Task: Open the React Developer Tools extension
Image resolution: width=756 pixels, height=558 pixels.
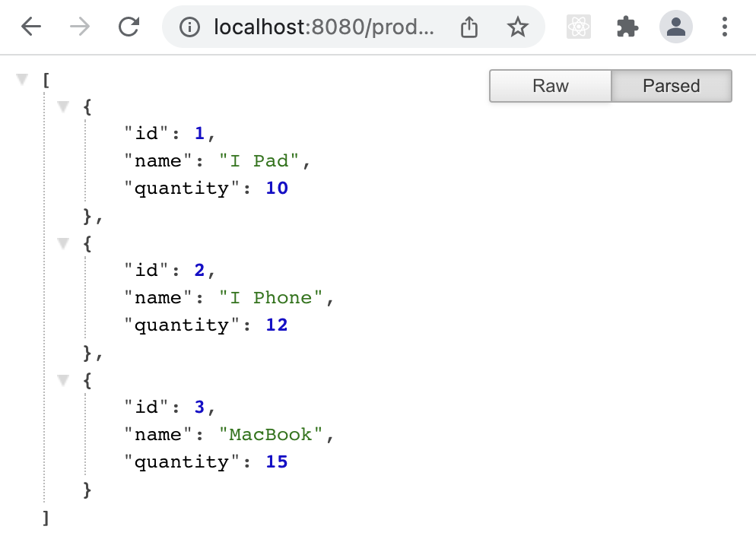Action: point(579,27)
